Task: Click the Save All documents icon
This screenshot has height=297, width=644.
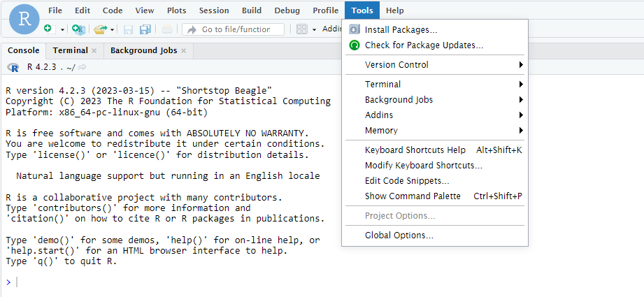Action: point(145,29)
